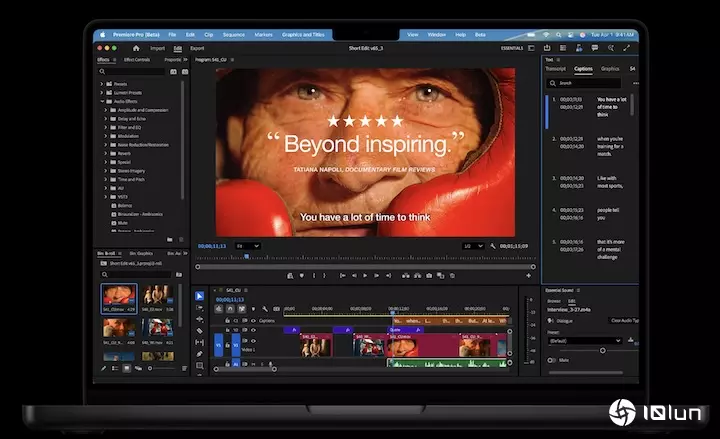The image size is (720, 439).
Task: Select the Selection arrow tool
Action: click(x=199, y=296)
